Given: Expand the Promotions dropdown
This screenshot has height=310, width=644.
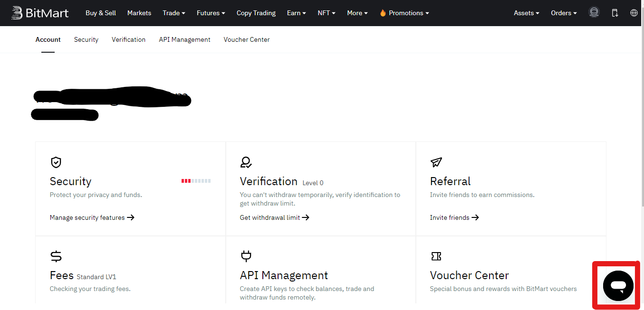Looking at the screenshot, I should click(x=404, y=13).
